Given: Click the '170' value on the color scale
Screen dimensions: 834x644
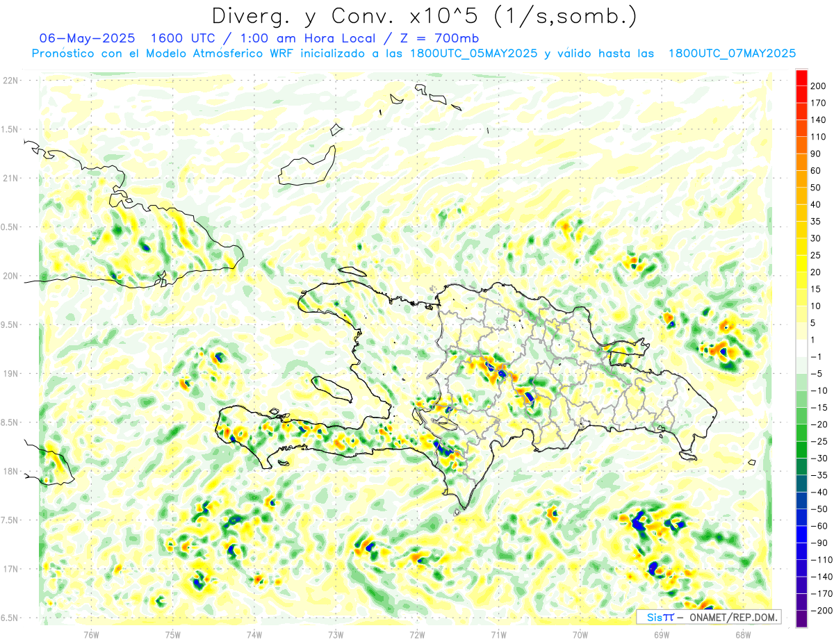Looking at the screenshot, I should click(818, 103).
